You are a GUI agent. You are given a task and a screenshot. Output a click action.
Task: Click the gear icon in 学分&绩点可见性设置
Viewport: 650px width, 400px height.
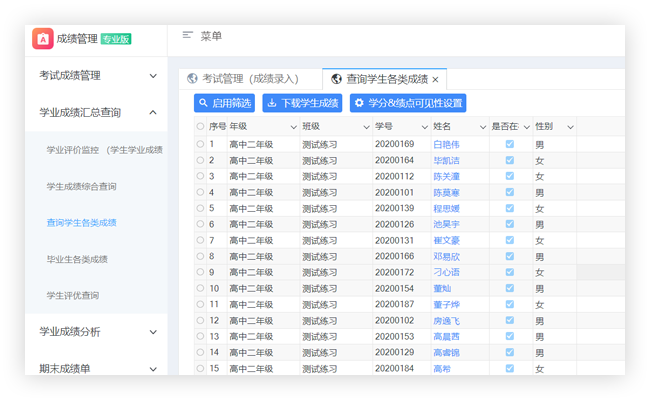click(359, 103)
